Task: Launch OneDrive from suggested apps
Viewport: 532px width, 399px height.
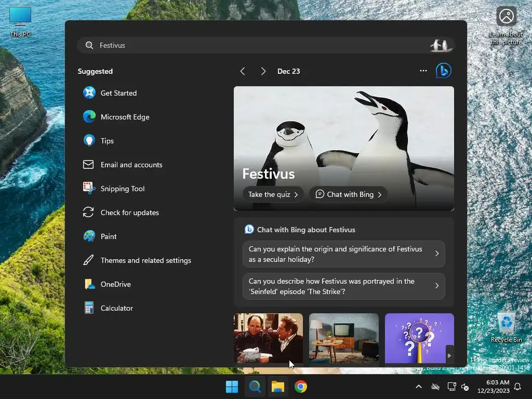Action: pos(89,284)
